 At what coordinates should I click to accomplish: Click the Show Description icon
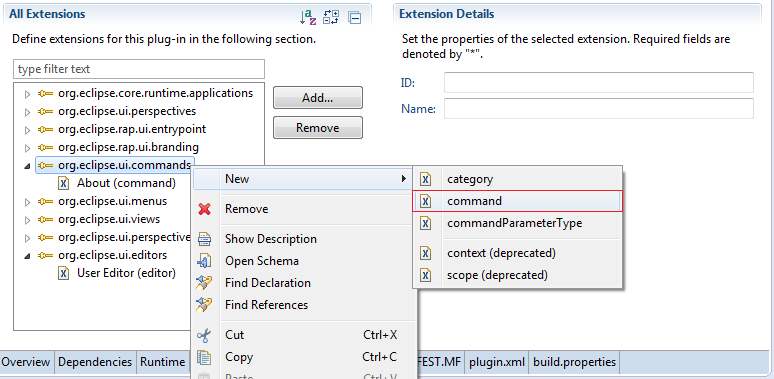pos(204,239)
